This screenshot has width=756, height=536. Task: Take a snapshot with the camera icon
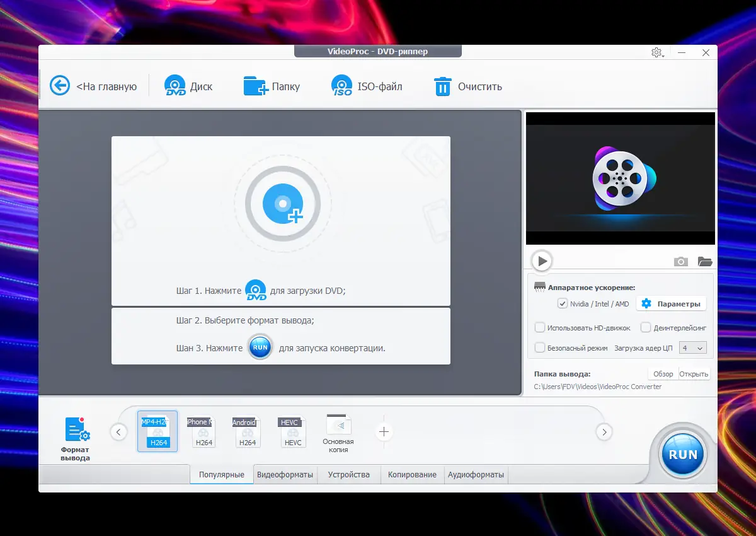pos(680,260)
